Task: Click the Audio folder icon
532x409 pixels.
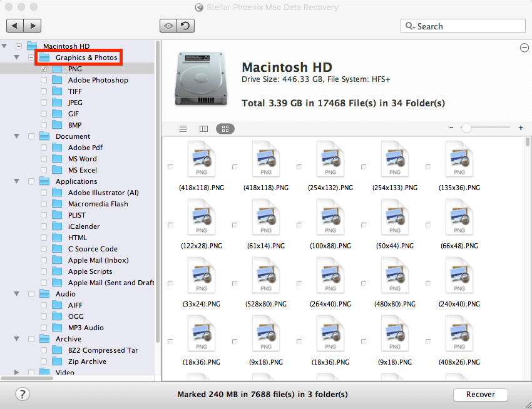Action: [44, 294]
